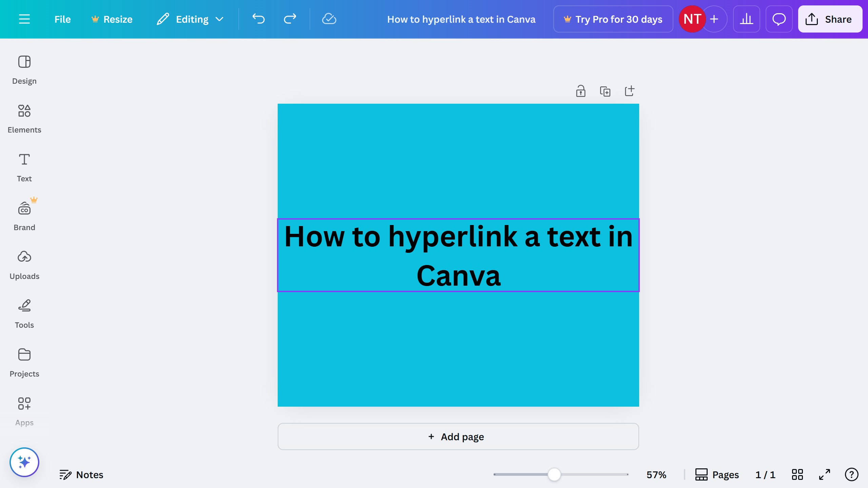Click Try Pro for 30 days
868x488 pixels.
(613, 19)
